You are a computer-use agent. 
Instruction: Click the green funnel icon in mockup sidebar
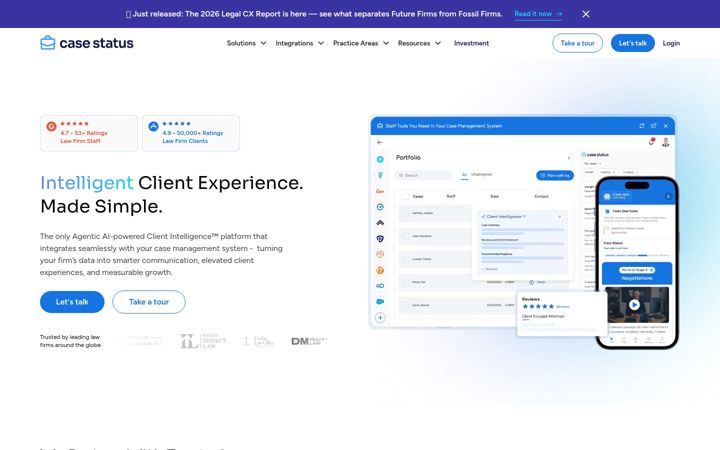tap(380, 175)
